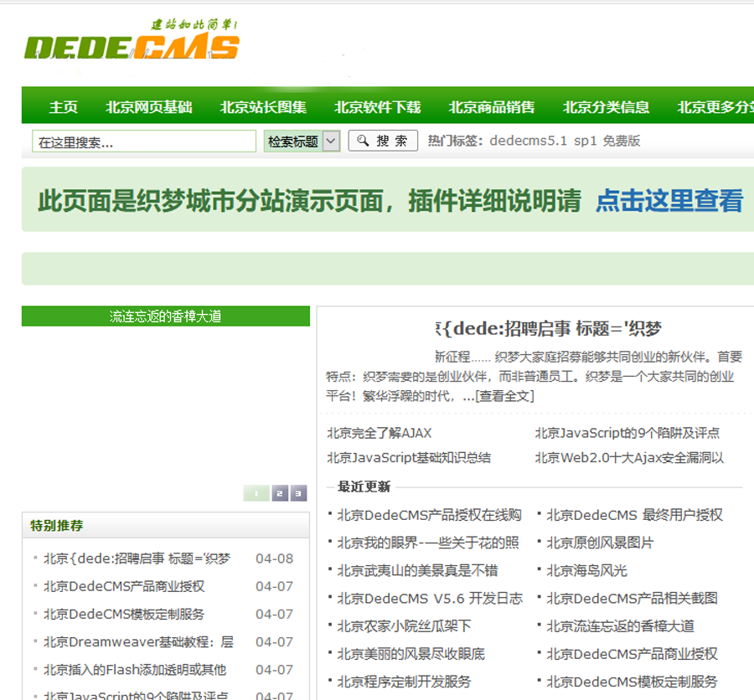Open 北京Dreamweaver基础教程 in recommended list
The height and width of the screenshot is (700, 754).
click(x=138, y=641)
